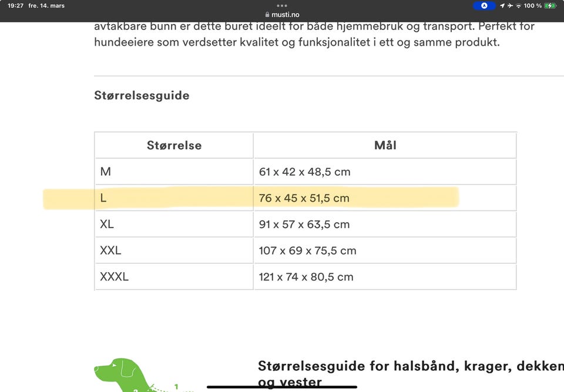Image resolution: width=564 pixels, height=392 pixels.
Task: Tap the XXL size cell
Action: [174, 250]
